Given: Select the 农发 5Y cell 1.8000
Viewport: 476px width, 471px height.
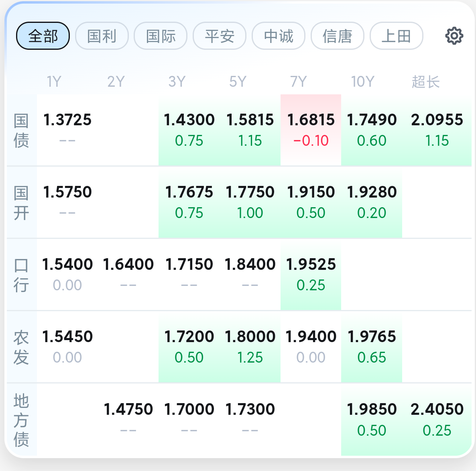Looking at the screenshot, I should pyautogui.click(x=250, y=337).
